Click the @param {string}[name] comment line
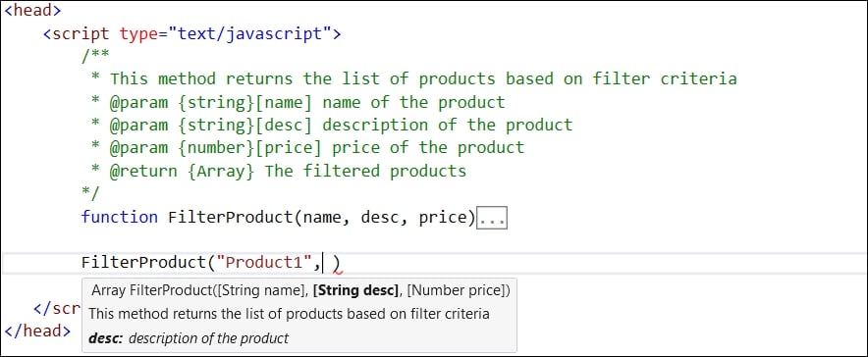868x357 pixels. [x=298, y=102]
